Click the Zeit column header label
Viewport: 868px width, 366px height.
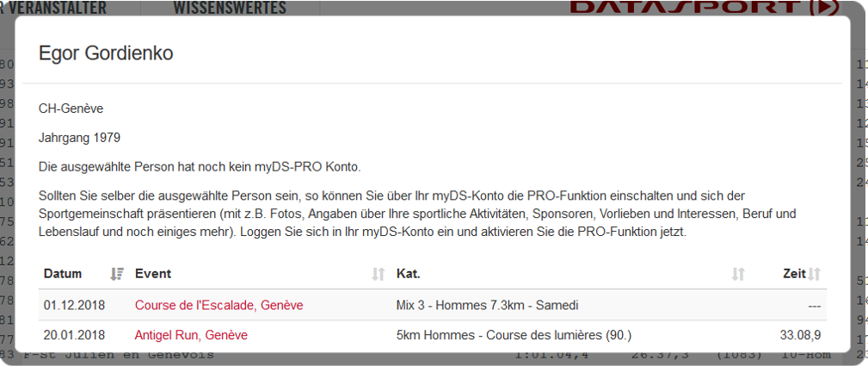[x=794, y=273]
